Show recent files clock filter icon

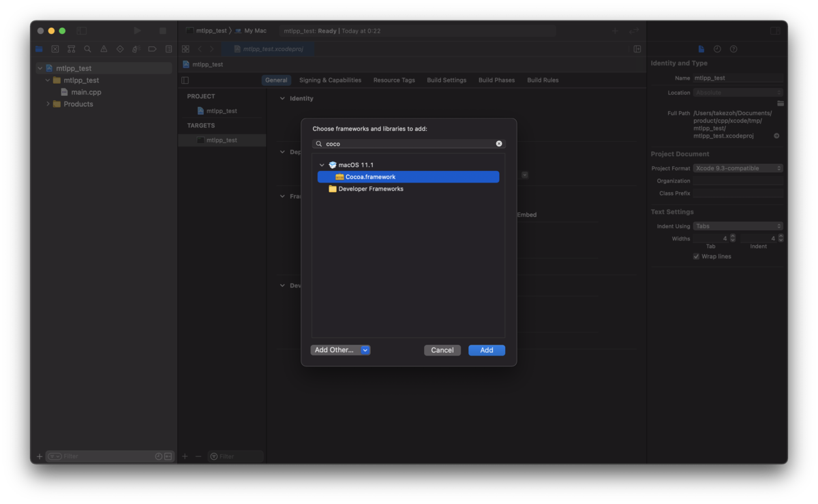point(159,456)
